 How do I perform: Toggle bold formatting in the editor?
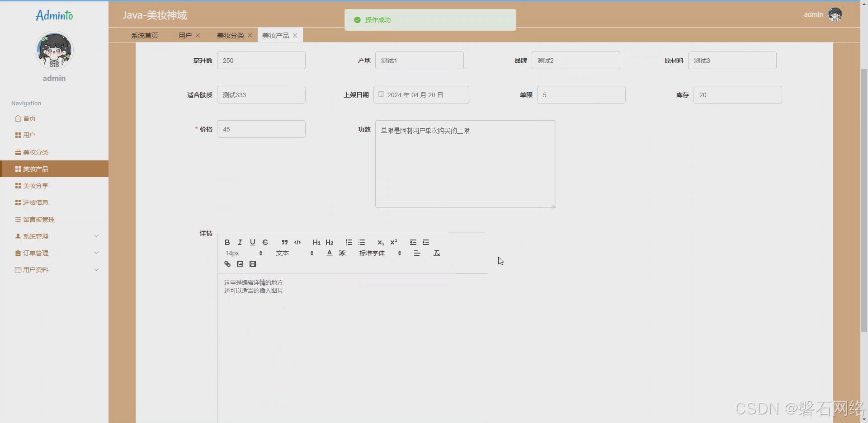(x=227, y=242)
